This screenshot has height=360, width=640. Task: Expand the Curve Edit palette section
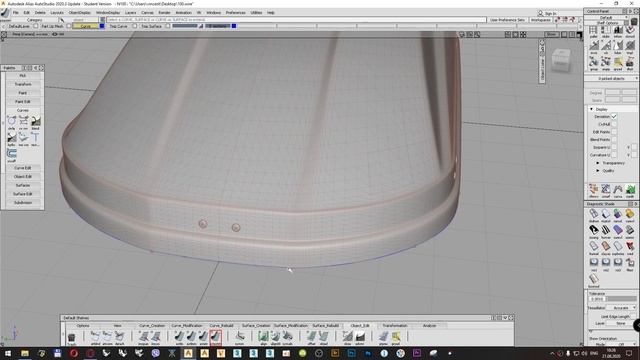tap(23, 168)
